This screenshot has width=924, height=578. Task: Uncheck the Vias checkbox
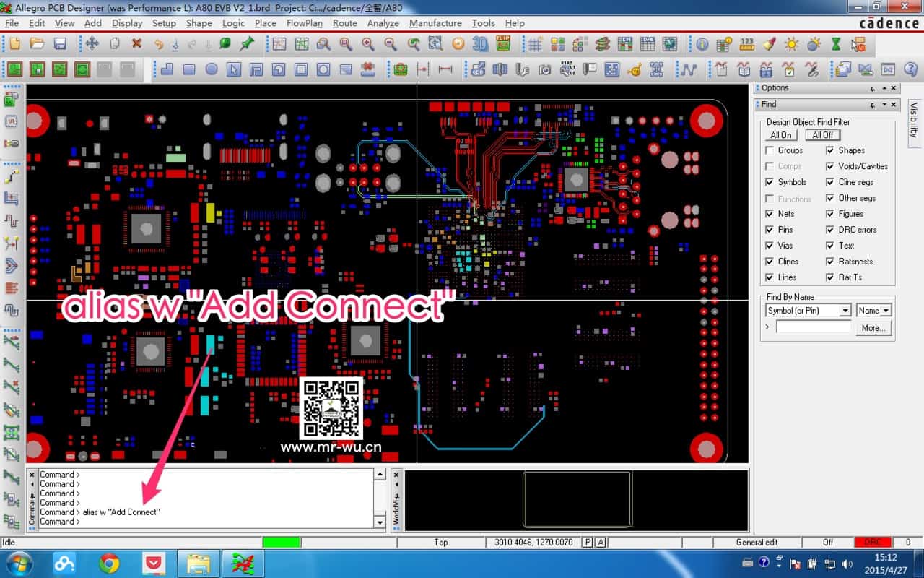coord(770,246)
